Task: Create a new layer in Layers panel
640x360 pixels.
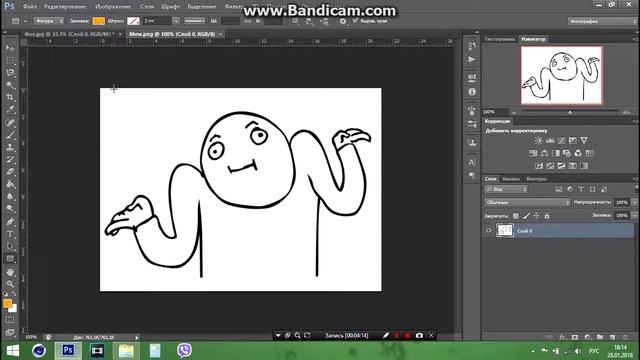Action: click(612, 337)
